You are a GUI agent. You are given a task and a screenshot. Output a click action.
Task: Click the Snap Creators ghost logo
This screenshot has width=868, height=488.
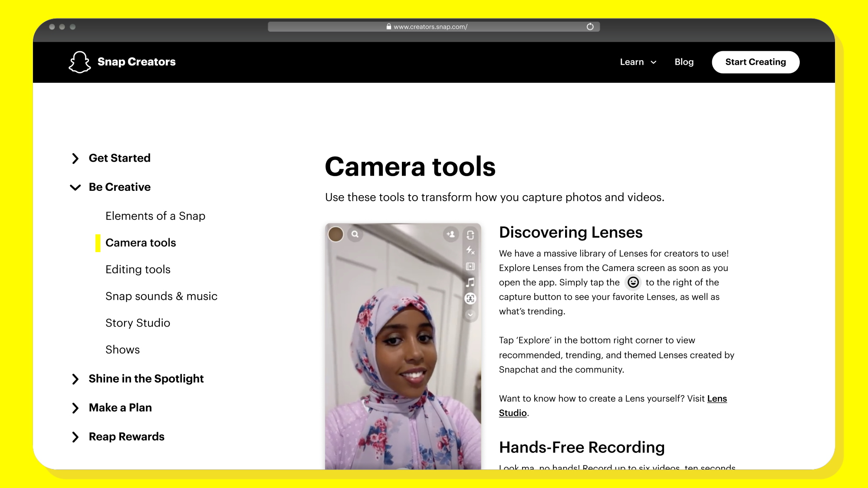pyautogui.click(x=79, y=62)
